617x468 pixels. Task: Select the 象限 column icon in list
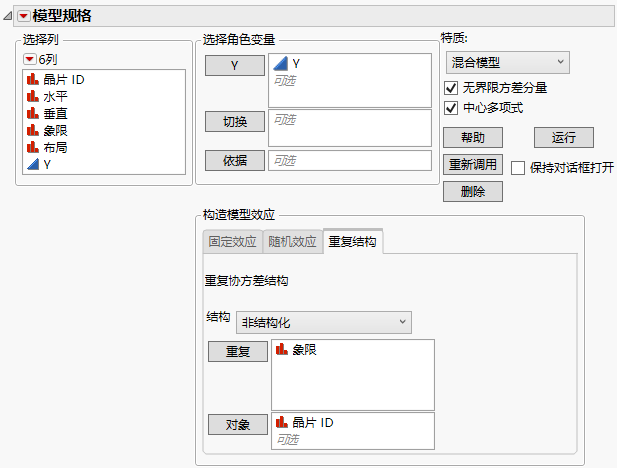click(x=33, y=130)
